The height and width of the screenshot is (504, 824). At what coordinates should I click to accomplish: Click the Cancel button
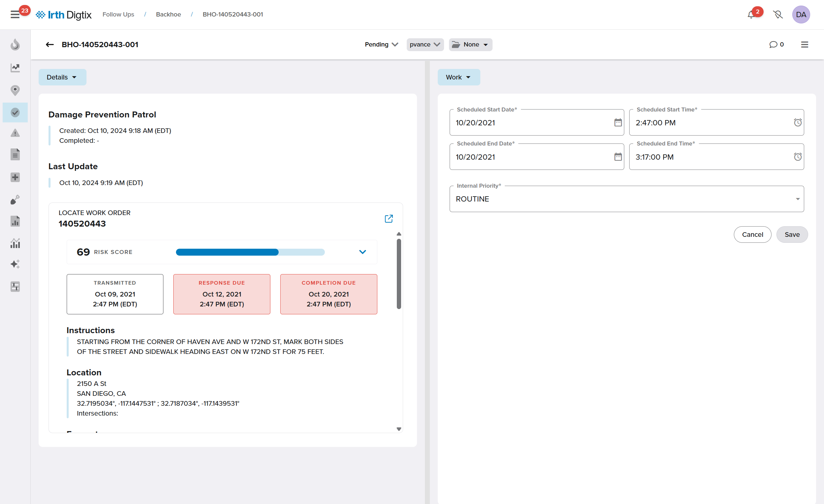pyautogui.click(x=752, y=235)
